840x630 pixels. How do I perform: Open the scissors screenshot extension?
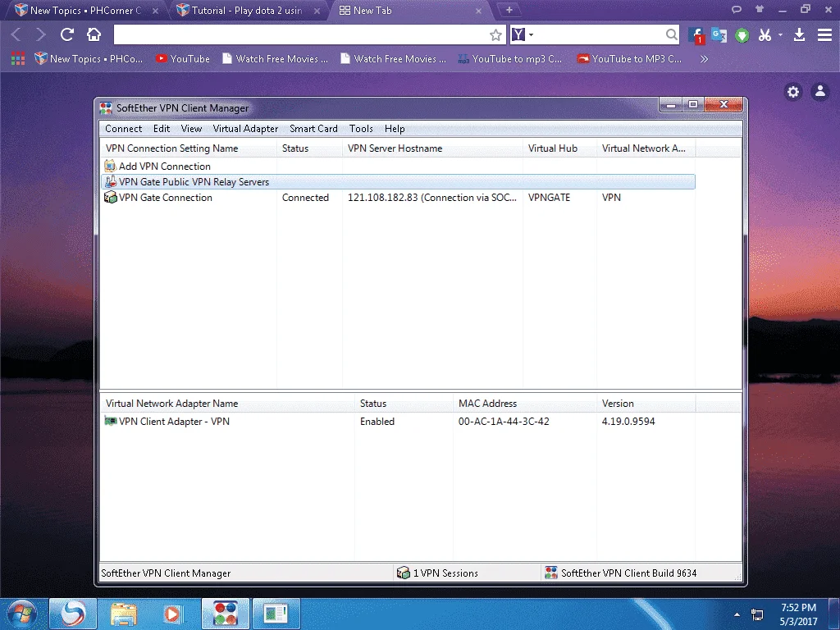pyautogui.click(x=765, y=35)
